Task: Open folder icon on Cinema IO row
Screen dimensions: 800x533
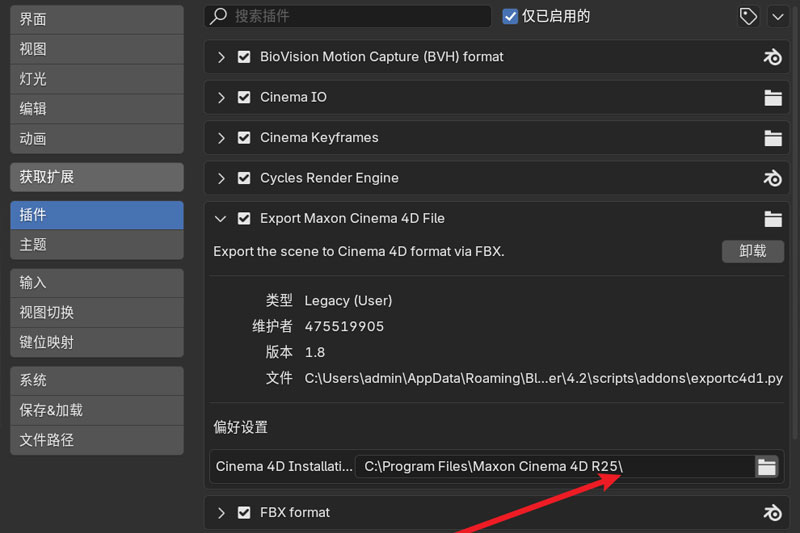Action: [x=772, y=97]
